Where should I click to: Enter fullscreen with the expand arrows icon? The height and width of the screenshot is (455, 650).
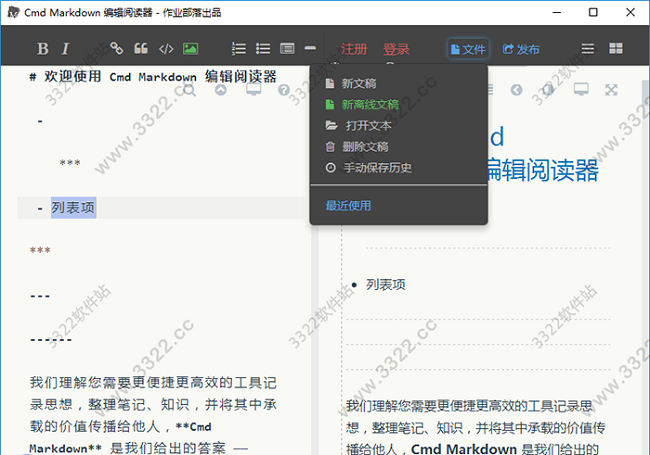click(x=611, y=90)
